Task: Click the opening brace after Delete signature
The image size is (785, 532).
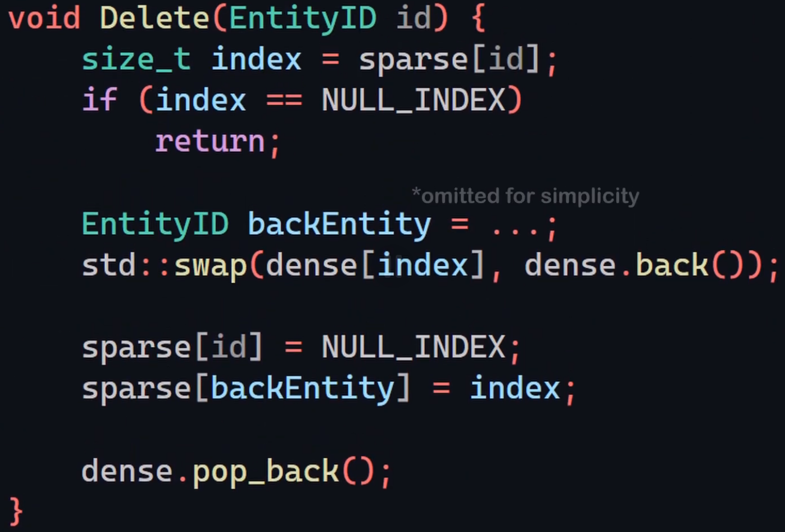Action: tap(478, 18)
